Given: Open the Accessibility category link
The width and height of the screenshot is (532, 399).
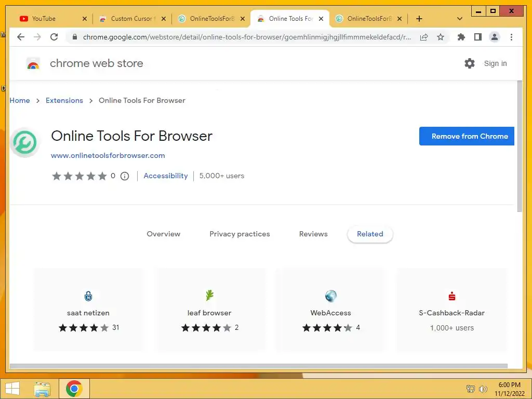Looking at the screenshot, I should (166, 176).
